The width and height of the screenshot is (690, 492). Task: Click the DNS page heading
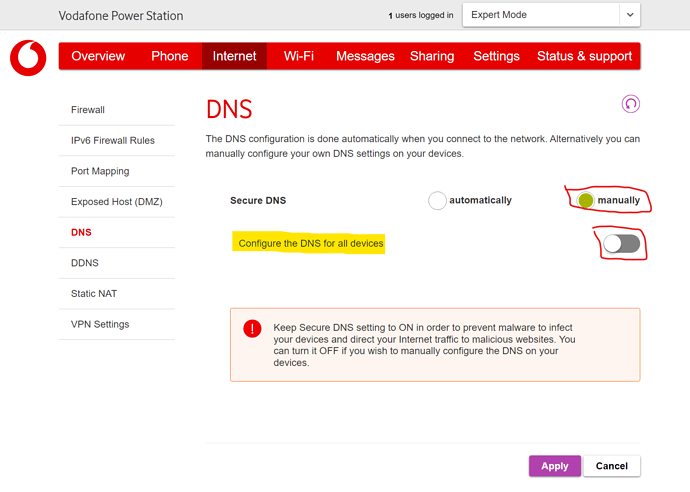click(229, 110)
